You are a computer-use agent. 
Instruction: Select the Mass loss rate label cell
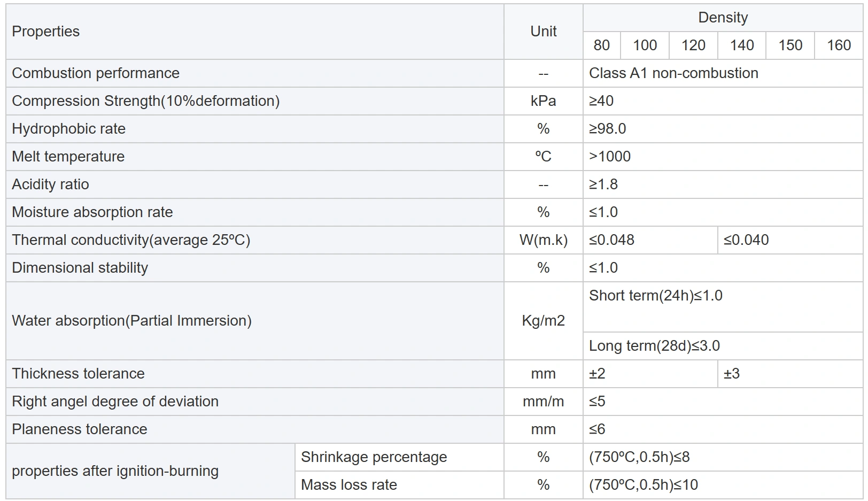[349, 485]
